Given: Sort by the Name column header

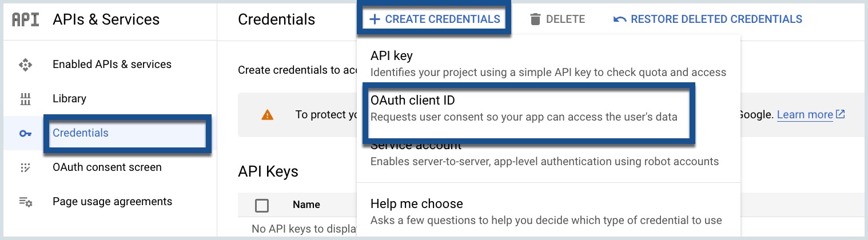Looking at the screenshot, I should click(306, 205).
